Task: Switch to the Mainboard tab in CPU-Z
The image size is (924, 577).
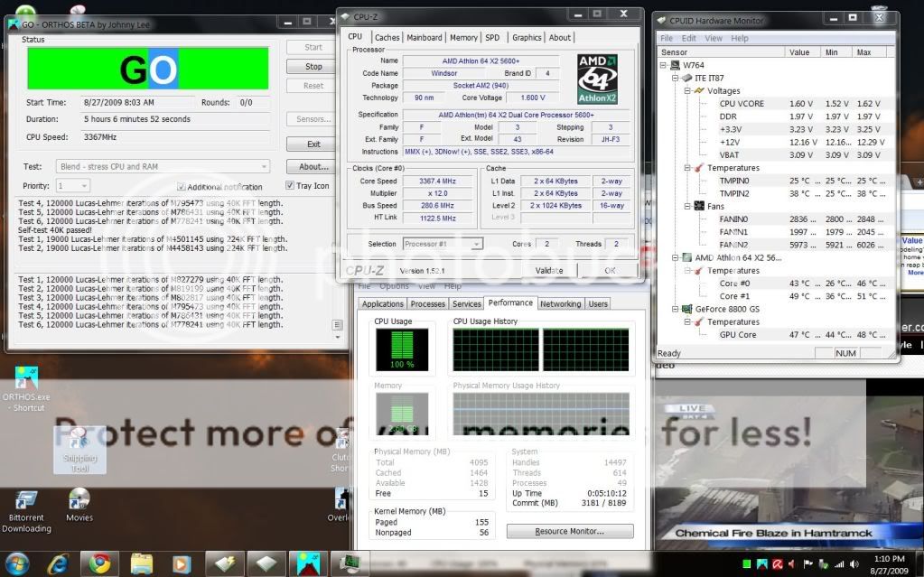Action: click(x=426, y=37)
